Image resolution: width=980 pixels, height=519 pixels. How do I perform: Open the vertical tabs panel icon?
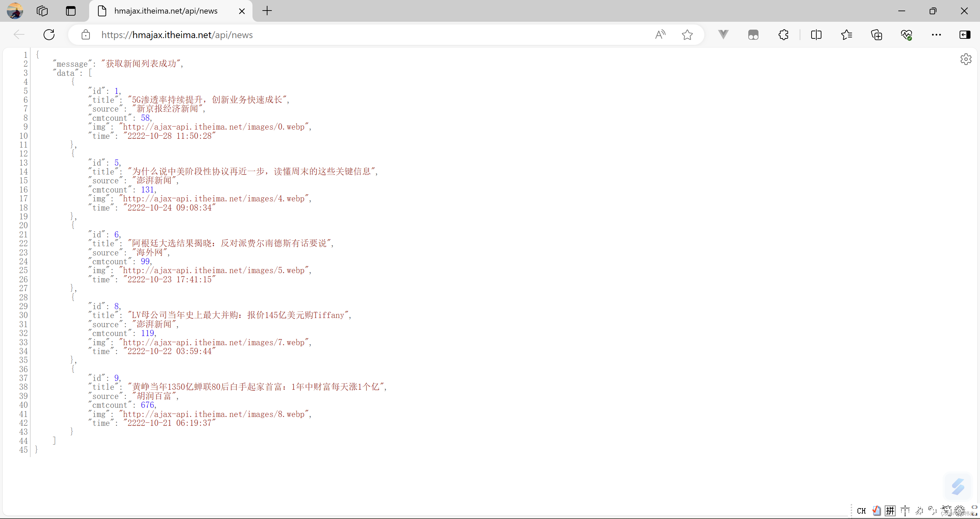[70, 11]
